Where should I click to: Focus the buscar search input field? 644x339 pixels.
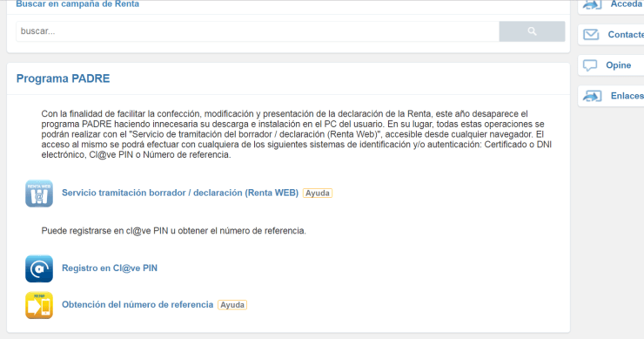pos(258,31)
